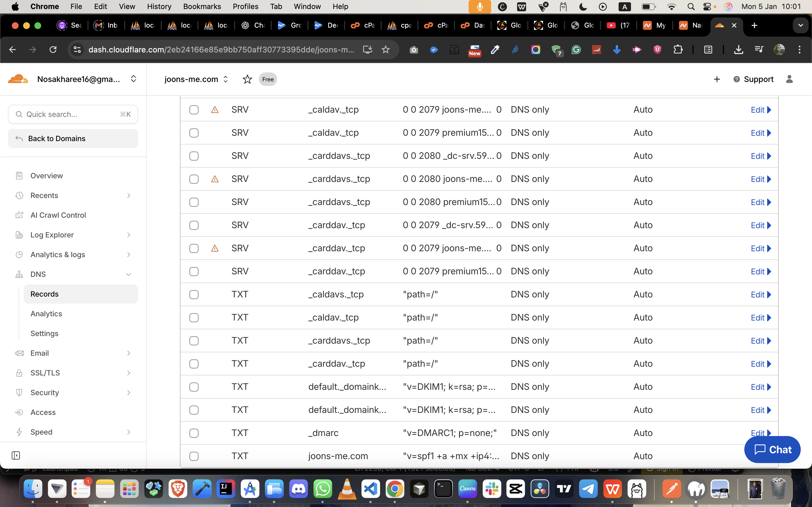Click the Cloudflare logo icon
This screenshot has height=507, width=812.
click(x=18, y=79)
